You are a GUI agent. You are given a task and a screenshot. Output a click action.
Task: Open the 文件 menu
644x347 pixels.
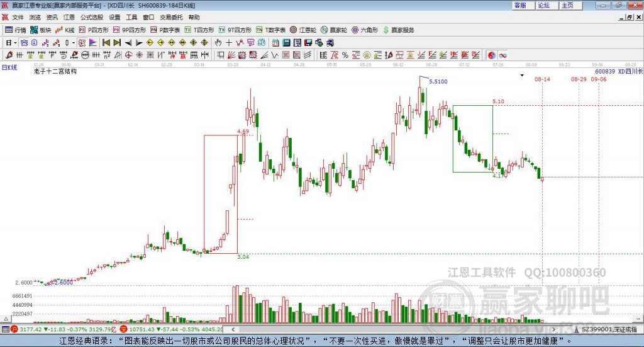click(x=18, y=17)
